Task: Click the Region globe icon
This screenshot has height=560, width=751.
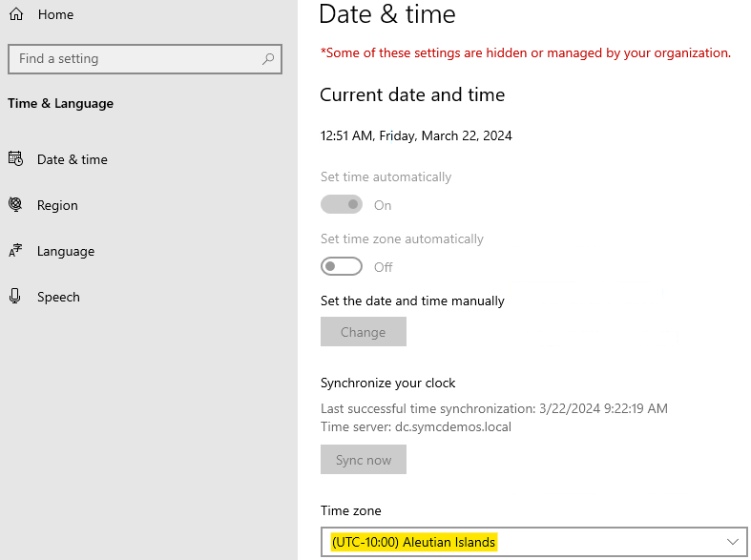Action: tap(15, 205)
